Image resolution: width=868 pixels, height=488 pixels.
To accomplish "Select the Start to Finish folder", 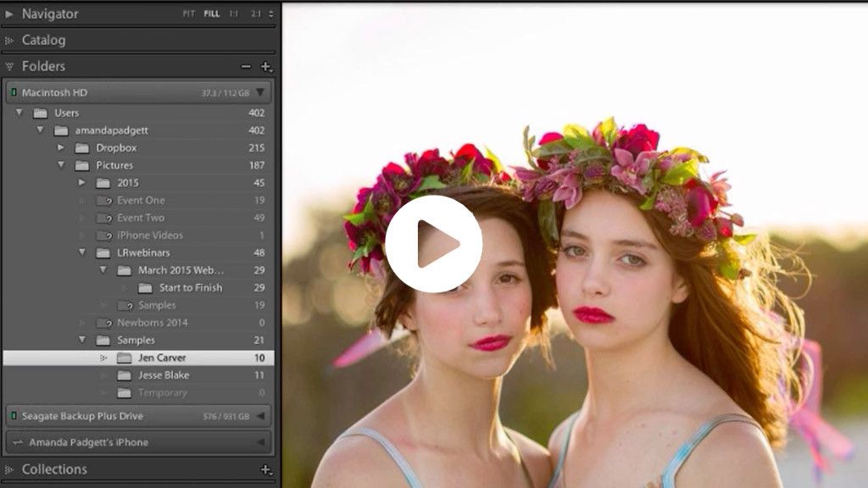I will (x=138, y=288).
